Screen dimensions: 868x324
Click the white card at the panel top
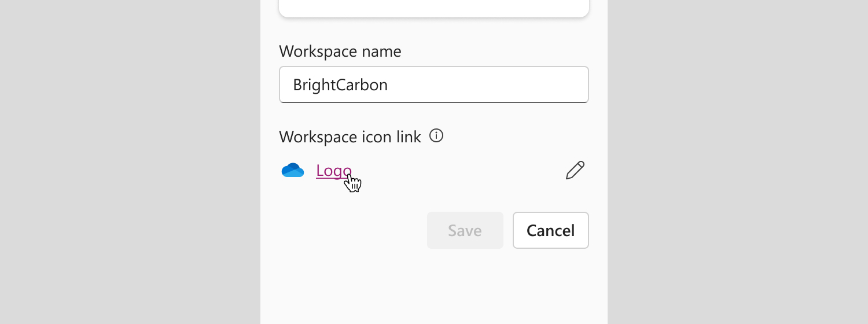click(433, 8)
